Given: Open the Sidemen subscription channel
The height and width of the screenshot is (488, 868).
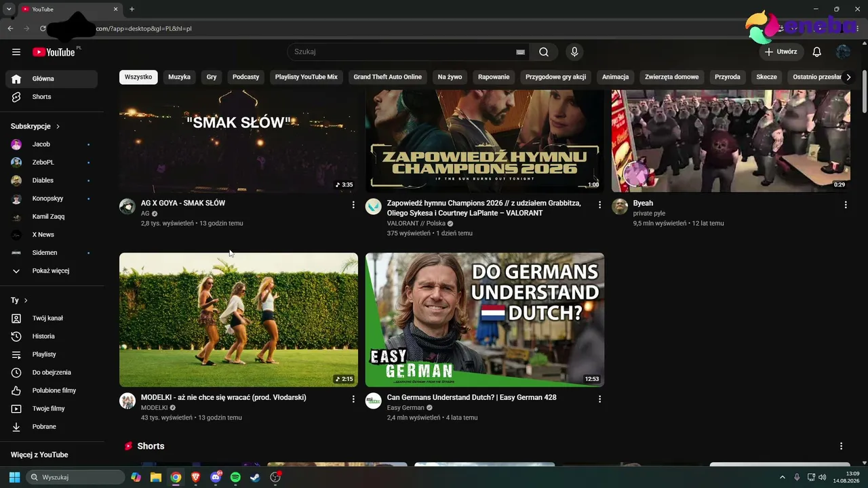Looking at the screenshot, I should (x=52, y=253).
